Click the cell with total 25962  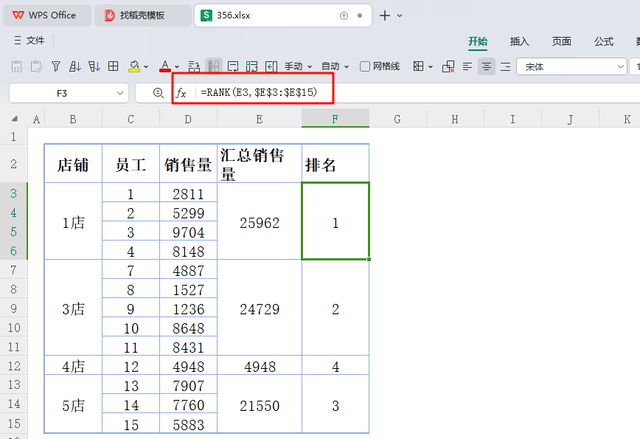click(x=259, y=222)
